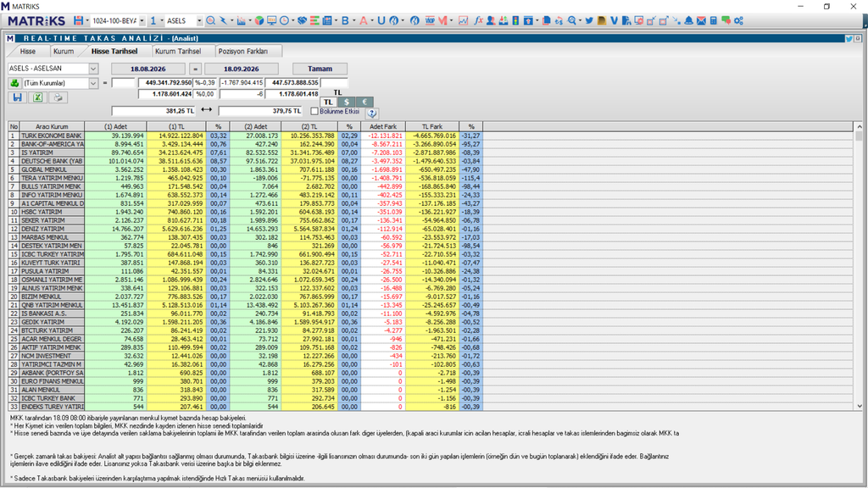Click the clock icon in toolbar

pyautogui.click(x=284, y=20)
